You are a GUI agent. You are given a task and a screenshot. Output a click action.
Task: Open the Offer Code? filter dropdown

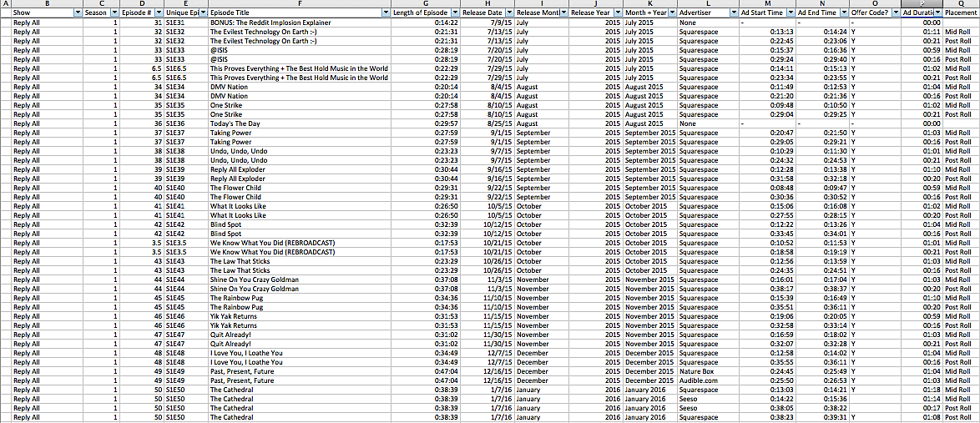coord(895,13)
